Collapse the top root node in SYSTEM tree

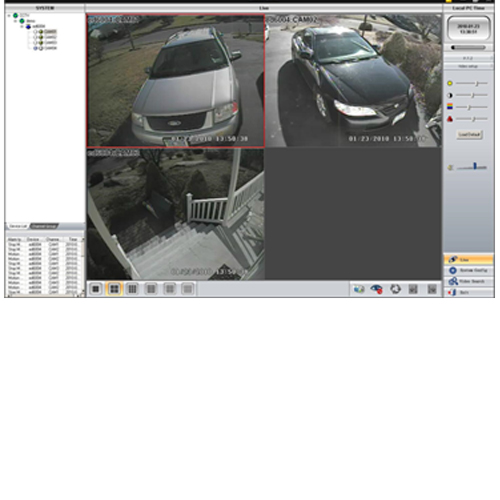coord(9,15)
